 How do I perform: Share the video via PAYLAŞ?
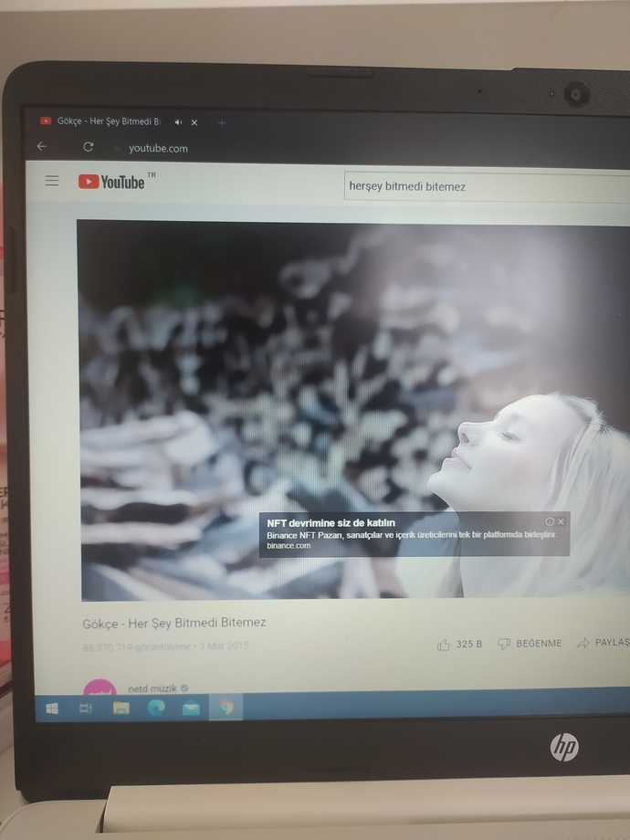(x=604, y=642)
